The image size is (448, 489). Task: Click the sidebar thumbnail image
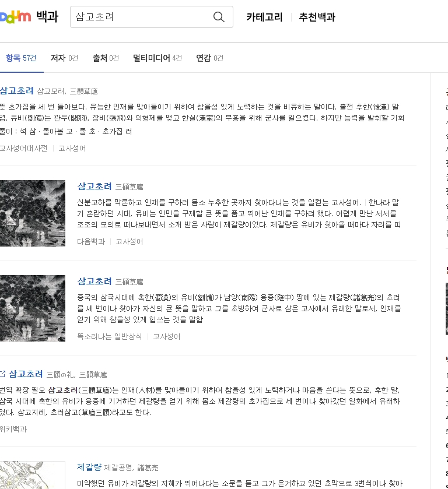click(x=447, y=309)
